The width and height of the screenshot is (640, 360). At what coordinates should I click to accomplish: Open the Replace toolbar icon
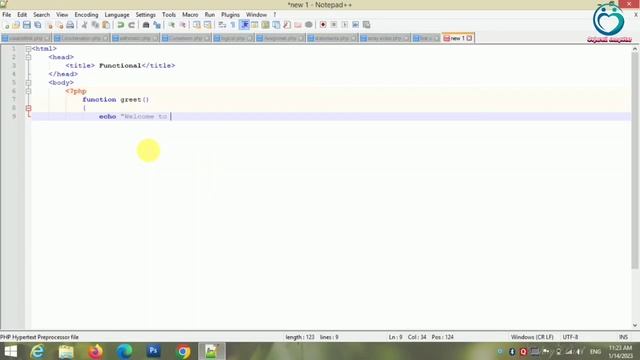(x=157, y=25)
